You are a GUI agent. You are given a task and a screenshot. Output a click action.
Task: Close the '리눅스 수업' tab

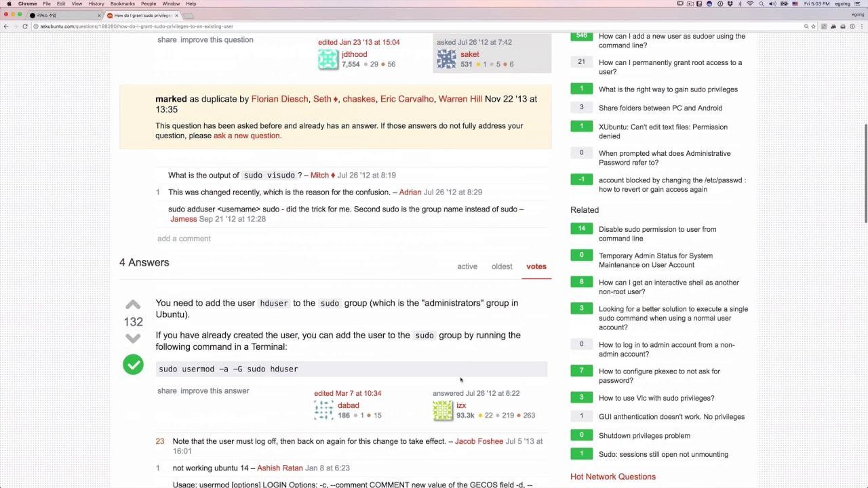(x=99, y=15)
